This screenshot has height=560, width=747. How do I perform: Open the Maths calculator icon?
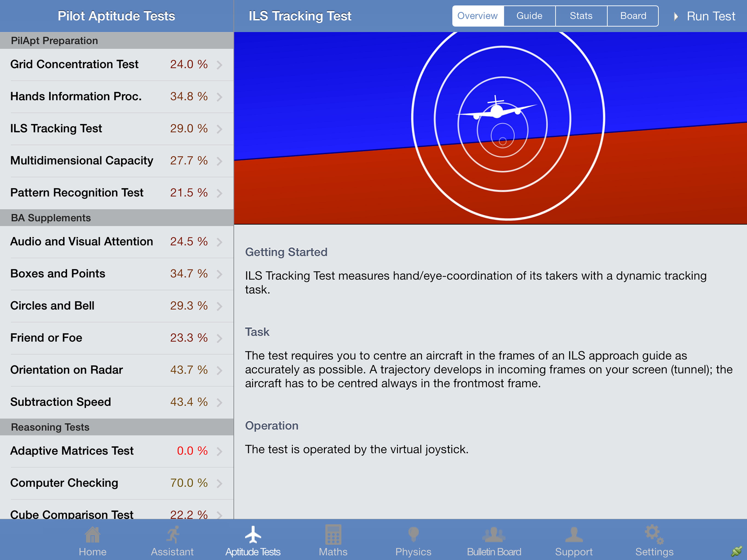(333, 535)
